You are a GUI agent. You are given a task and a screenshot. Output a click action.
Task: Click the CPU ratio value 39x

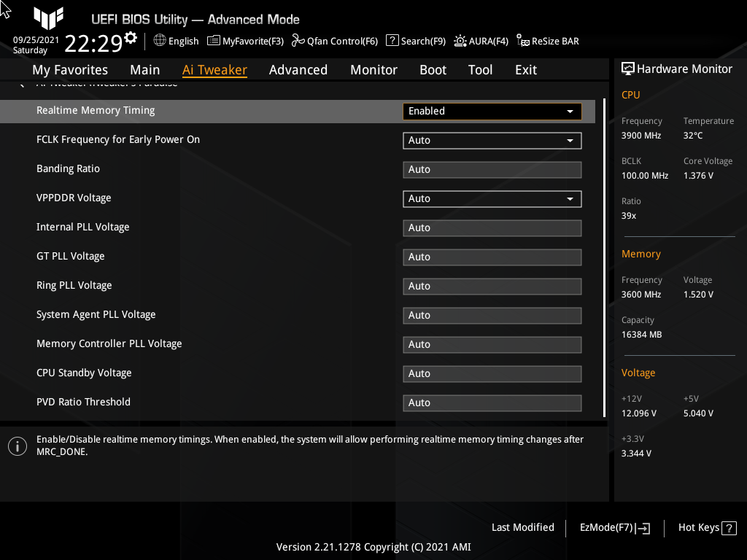(629, 216)
